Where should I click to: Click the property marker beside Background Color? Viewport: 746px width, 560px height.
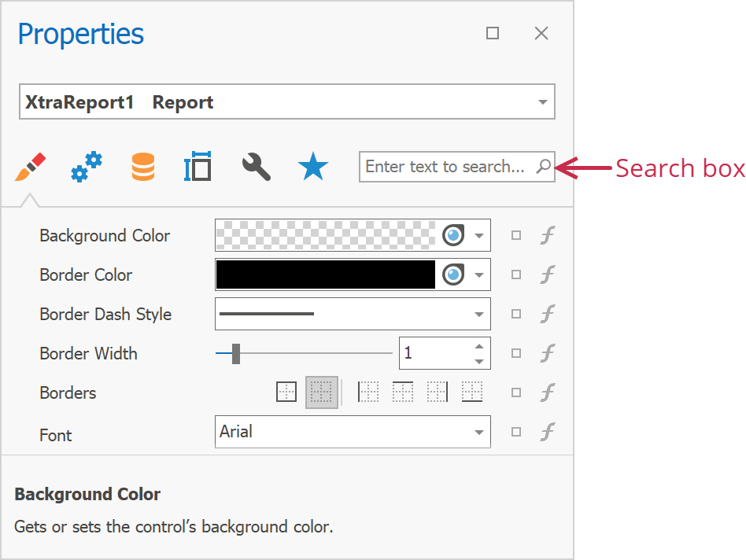coord(516,235)
